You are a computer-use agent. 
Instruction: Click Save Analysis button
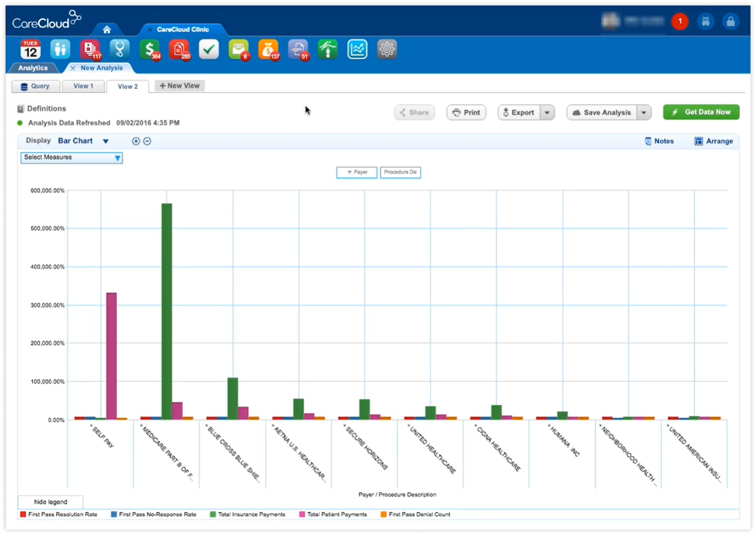602,112
